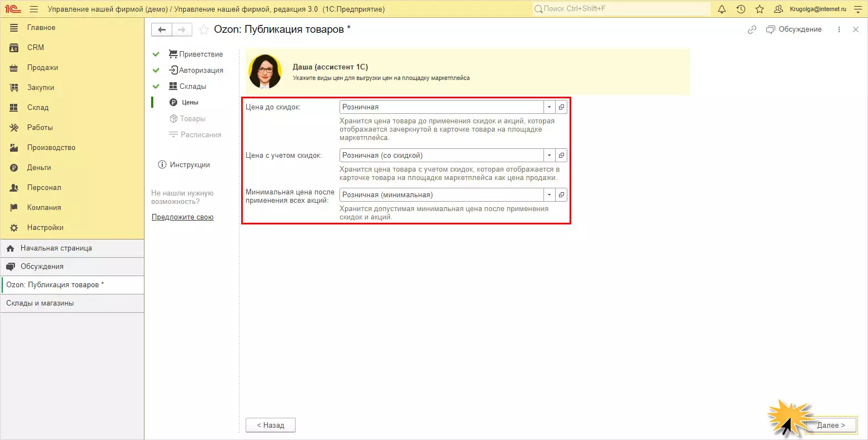Open the Работы section
The height and width of the screenshot is (440, 868).
(x=72, y=127)
